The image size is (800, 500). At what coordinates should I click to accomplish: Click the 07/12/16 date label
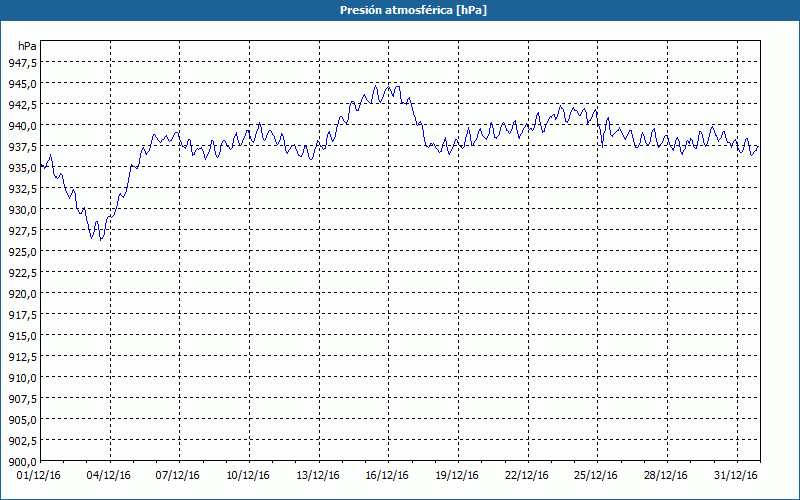(178, 476)
